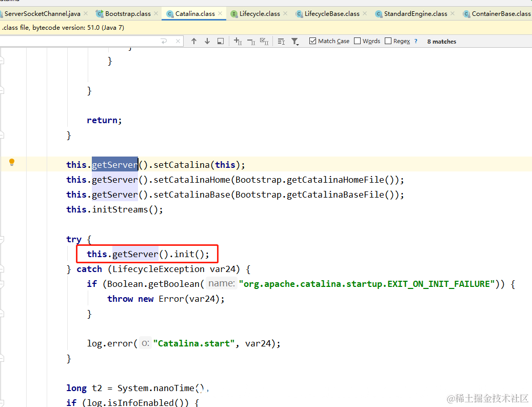532x407 pixels.
Task: Click the EXIT_ON_INIT_FAILURE string literal
Action: (x=367, y=284)
